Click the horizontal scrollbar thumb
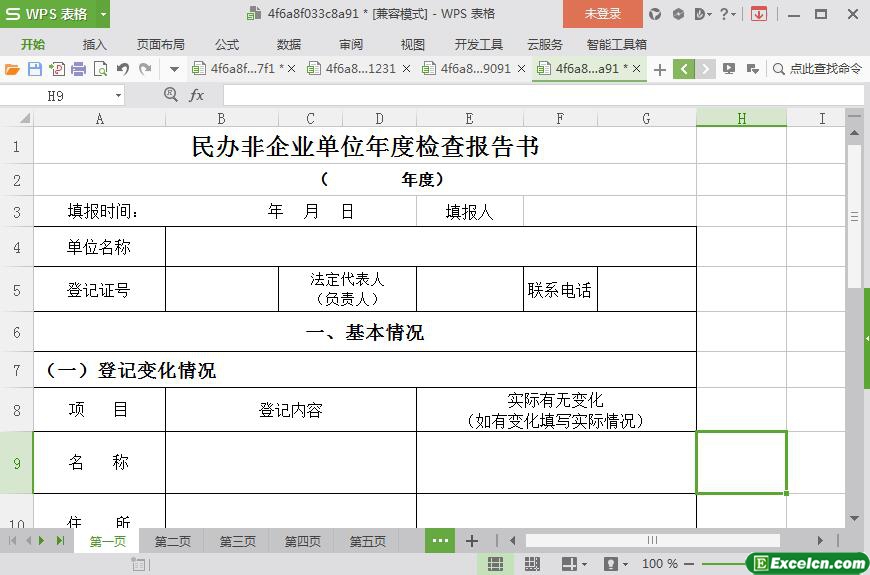Image resolution: width=870 pixels, height=575 pixels. pos(652,541)
